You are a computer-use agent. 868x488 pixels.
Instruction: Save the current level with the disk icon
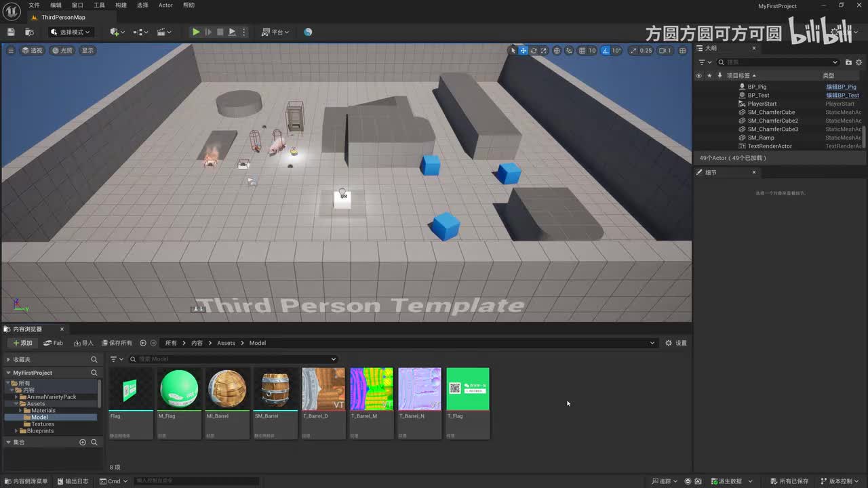click(x=10, y=32)
